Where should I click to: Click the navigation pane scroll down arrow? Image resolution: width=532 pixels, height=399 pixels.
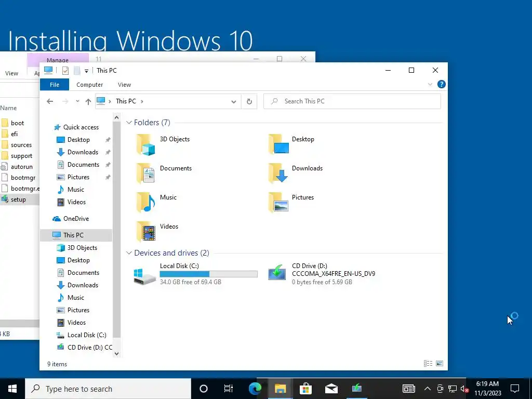click(116, 353)
